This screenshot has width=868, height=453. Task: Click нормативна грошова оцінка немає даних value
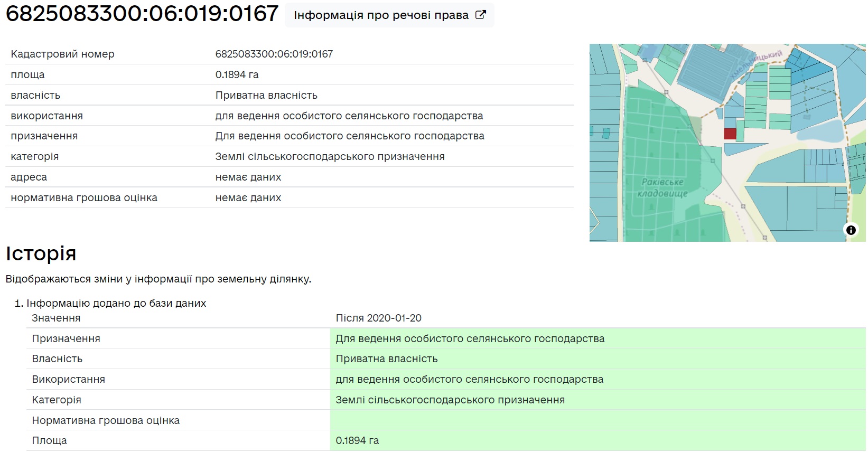(248, 197)
